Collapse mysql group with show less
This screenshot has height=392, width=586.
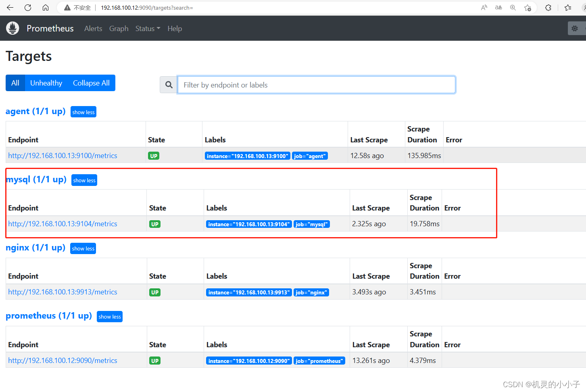pyautogui.click(x=84, y=180)
